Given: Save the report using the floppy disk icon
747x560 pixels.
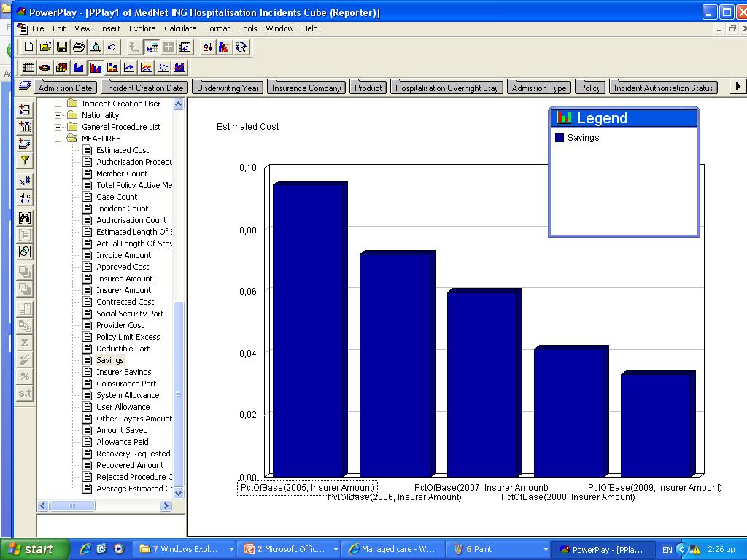Looking at the screenshot, I should (x=62, y=47).
